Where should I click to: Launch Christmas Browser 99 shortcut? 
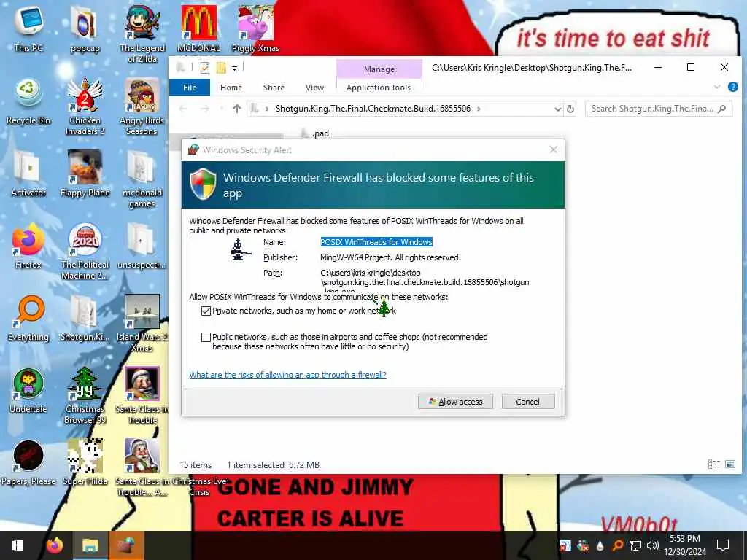[85, 394]
